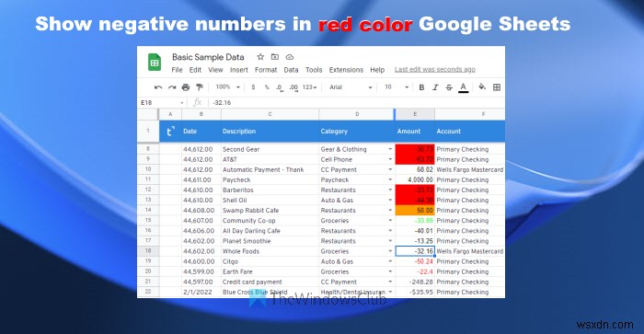Click the move to folder icon
Viewport: 644px width, 334px height.
275,57
